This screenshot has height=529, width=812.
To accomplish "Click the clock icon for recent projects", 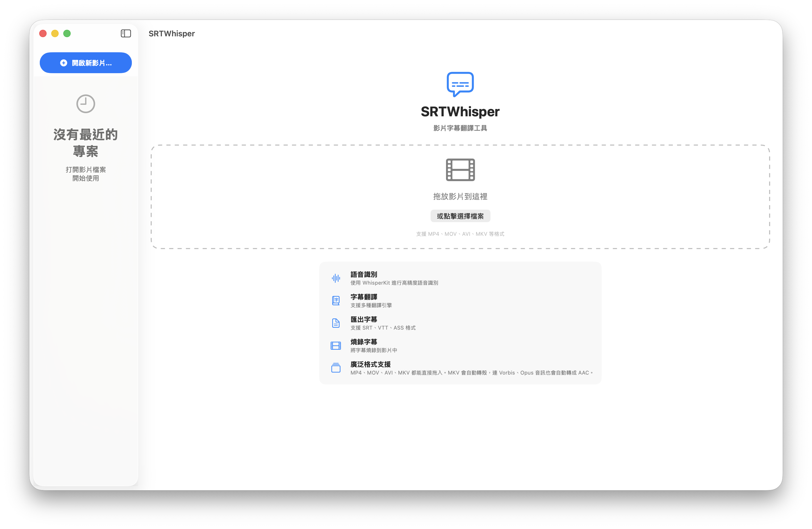I will coord(86,104).
